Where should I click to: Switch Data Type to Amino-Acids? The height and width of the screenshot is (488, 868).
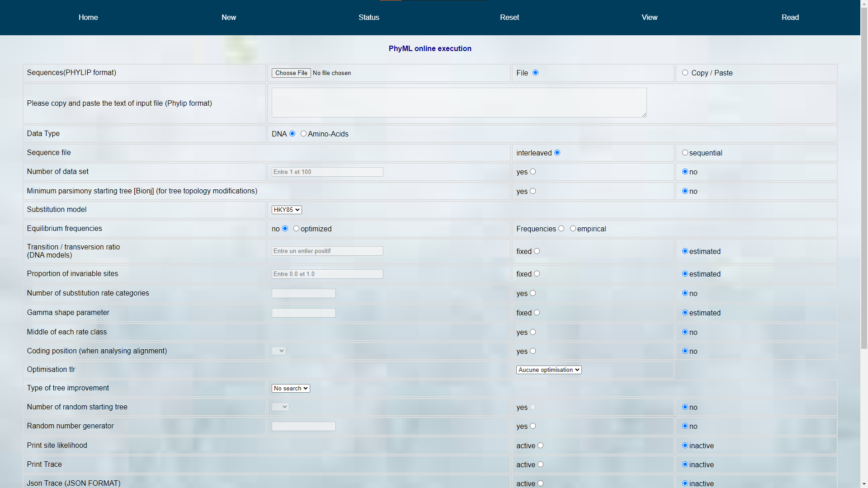(x=303, y=133)
